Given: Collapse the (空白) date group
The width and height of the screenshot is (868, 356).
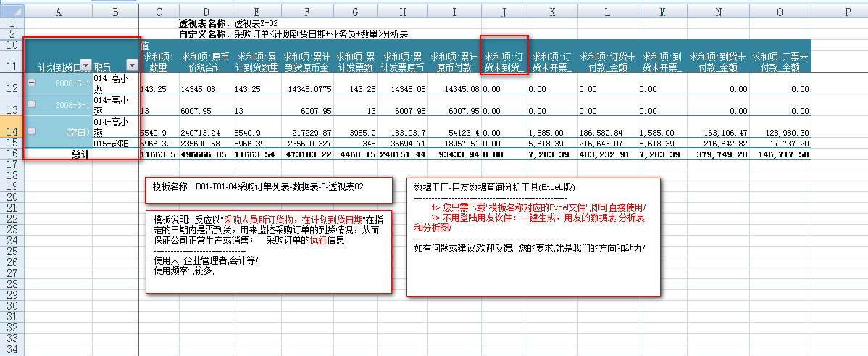Looking at the screenshot, I should (x=31, y=131).
